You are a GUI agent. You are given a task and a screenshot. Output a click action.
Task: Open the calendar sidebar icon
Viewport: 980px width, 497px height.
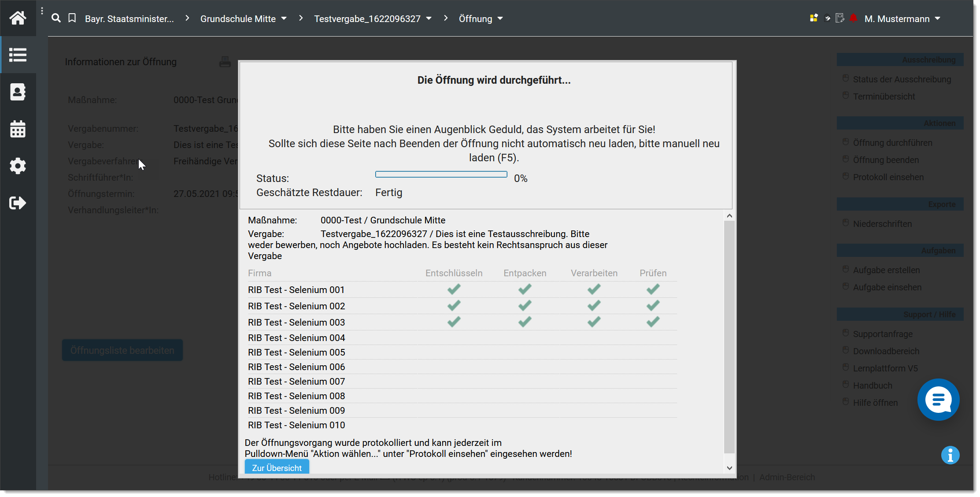point(18,129)
